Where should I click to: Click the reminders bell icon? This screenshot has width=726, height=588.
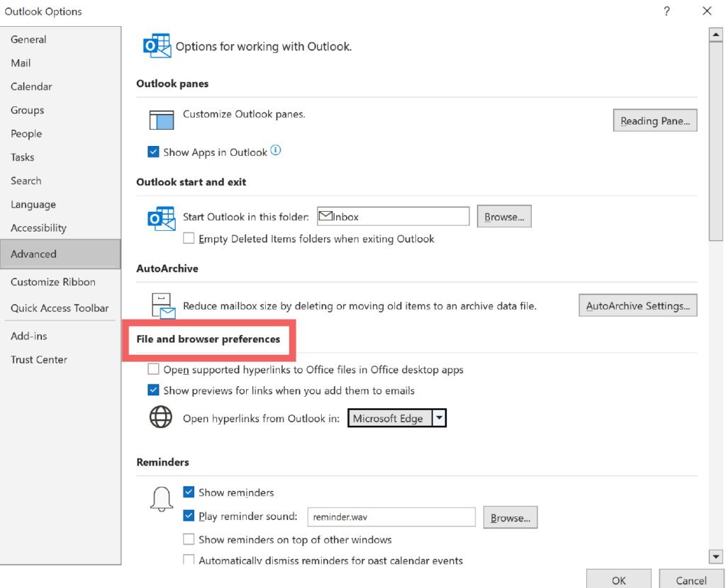[161, 499]
